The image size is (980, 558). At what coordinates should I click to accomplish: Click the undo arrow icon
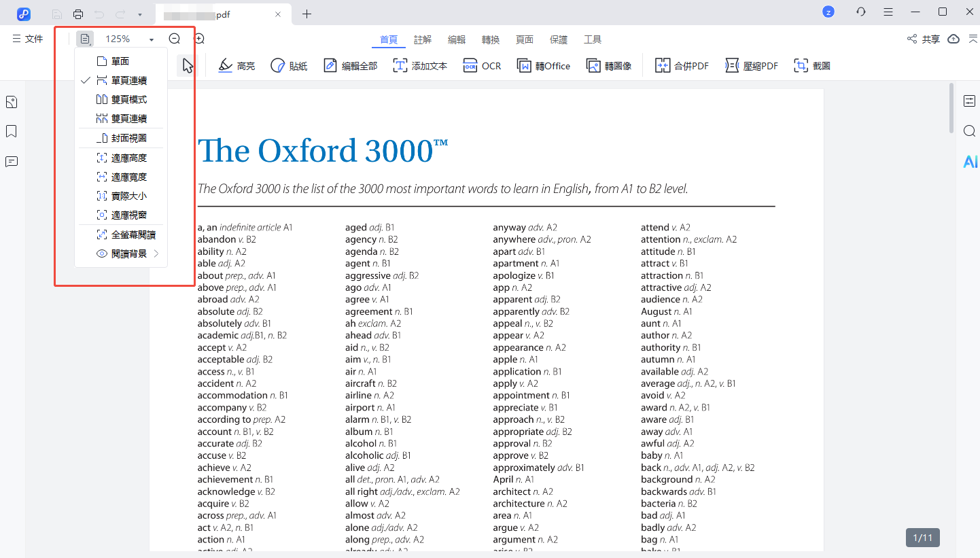(99, 14)
